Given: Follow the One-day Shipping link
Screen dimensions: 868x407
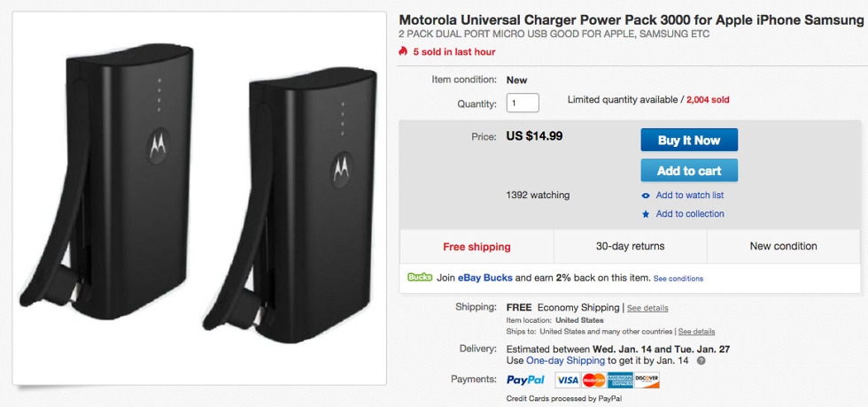Looking at the screenshot, I should [565, 361].
